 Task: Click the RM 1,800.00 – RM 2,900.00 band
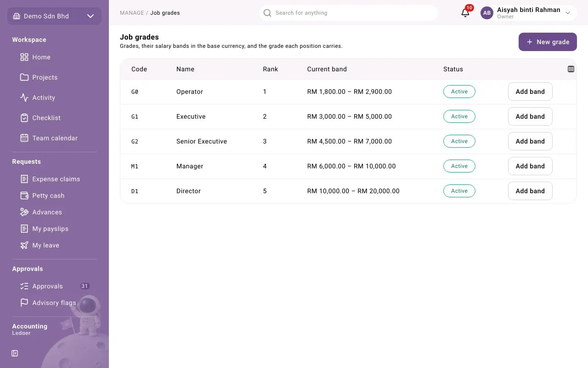[350, 92]
